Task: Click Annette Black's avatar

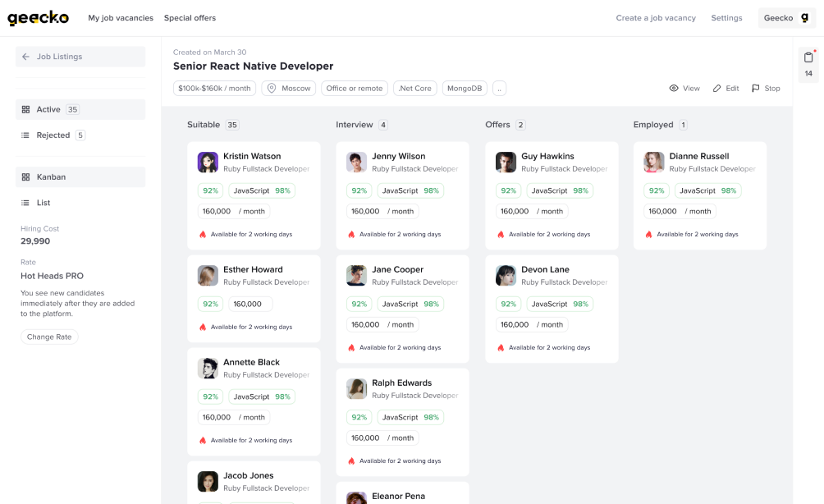Action: (x=208, y=369)
